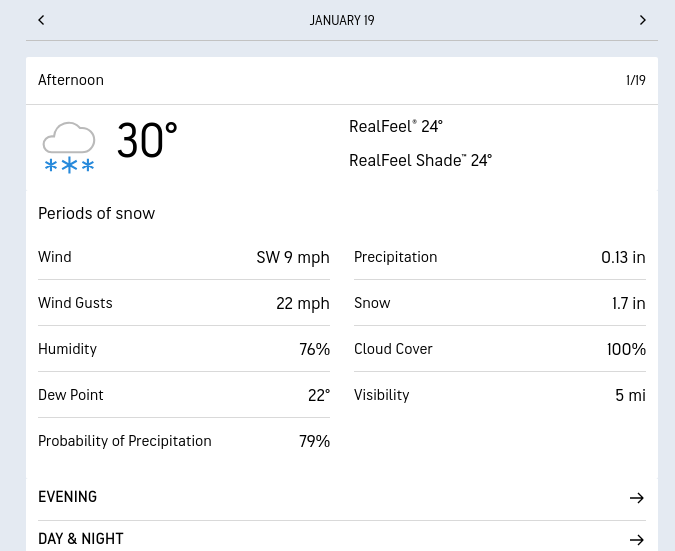Click the Snow 1.7 in row
Screen dimensions: 675x551
tap(499, 303)
